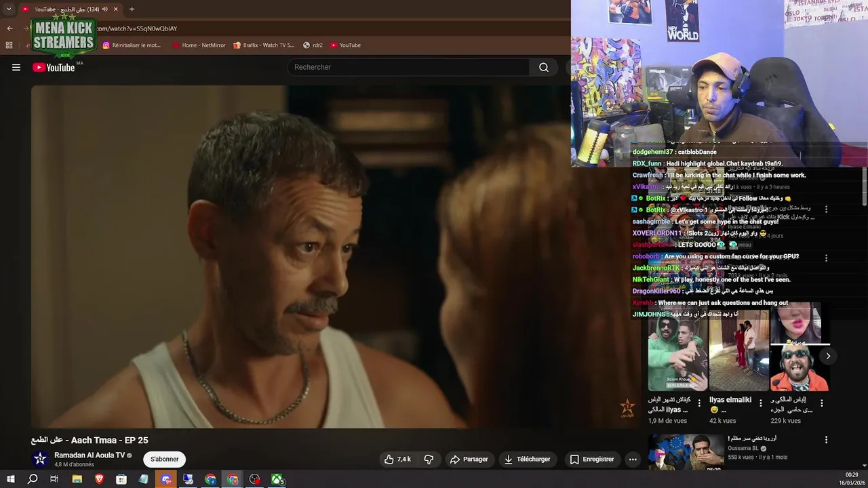Click the username dodgehemi37 in chat
Screen dimensions: 868x488
pyautogui.click(x=652, y=152)
